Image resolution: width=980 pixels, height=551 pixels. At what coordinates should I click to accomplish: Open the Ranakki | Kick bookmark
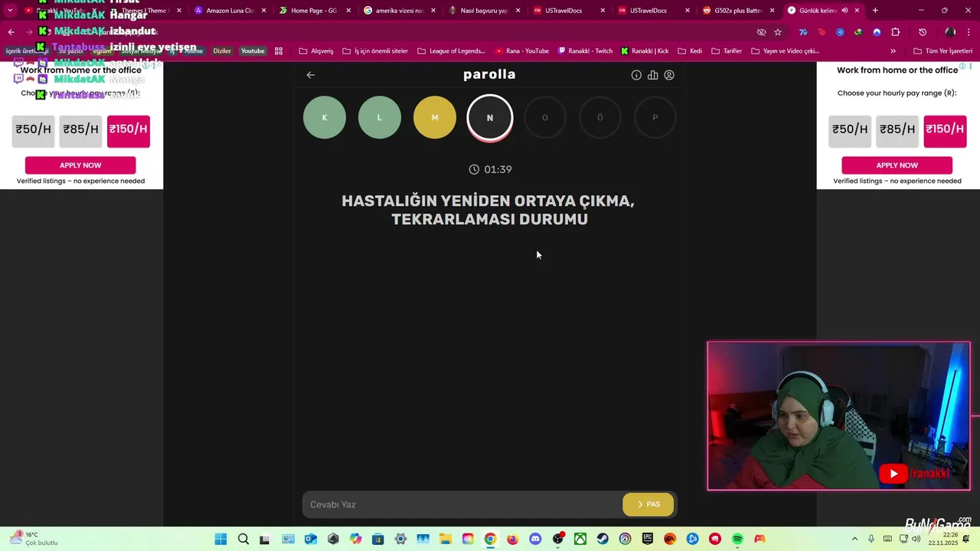click(645, 51)
